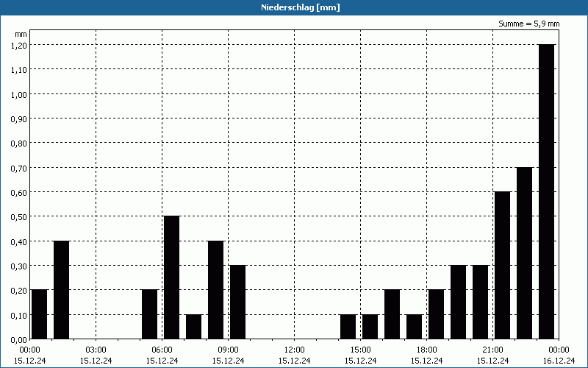Click the 03:00 time axis label

click(x=96, y=350)
